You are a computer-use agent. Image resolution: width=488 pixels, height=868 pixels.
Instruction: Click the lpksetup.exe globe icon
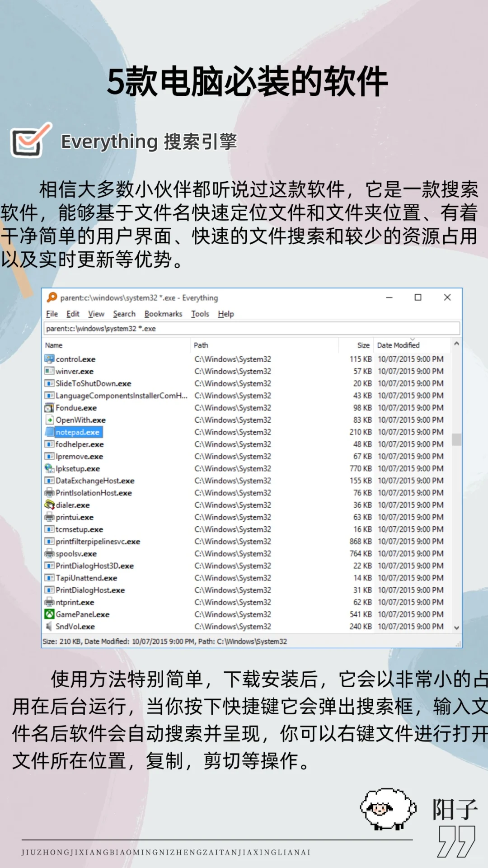[x=49, y=468]
